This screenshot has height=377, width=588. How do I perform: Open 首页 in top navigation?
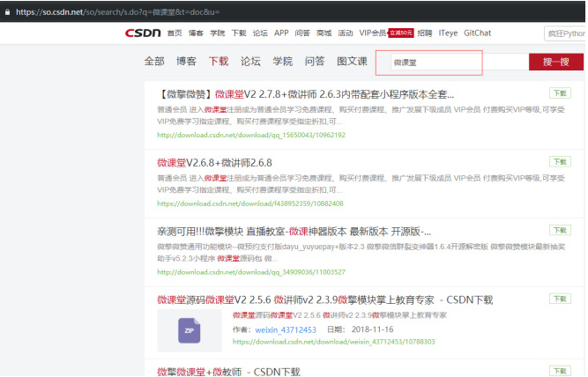coord(175,33)
